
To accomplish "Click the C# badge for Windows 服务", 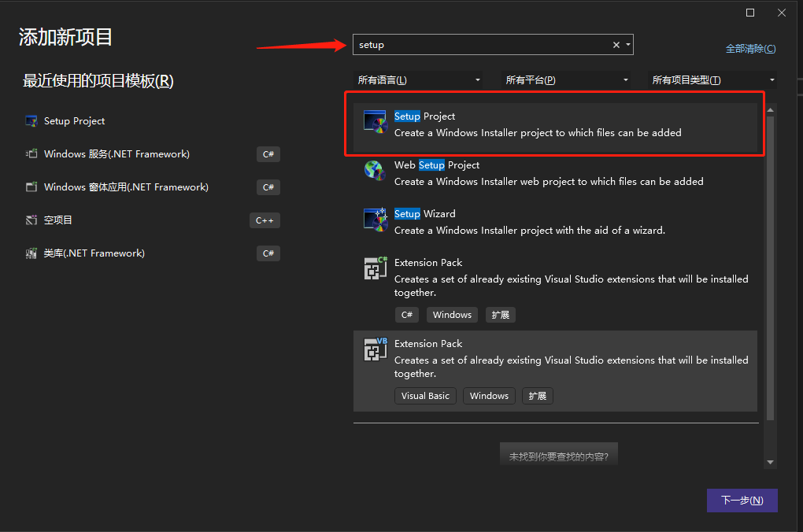I will click(x=268, y=154).
